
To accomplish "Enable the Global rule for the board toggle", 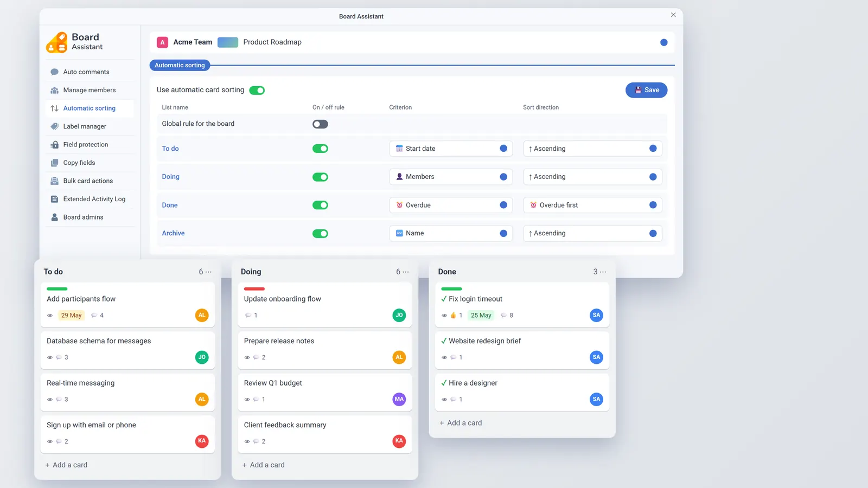I will tap(320, 124).
